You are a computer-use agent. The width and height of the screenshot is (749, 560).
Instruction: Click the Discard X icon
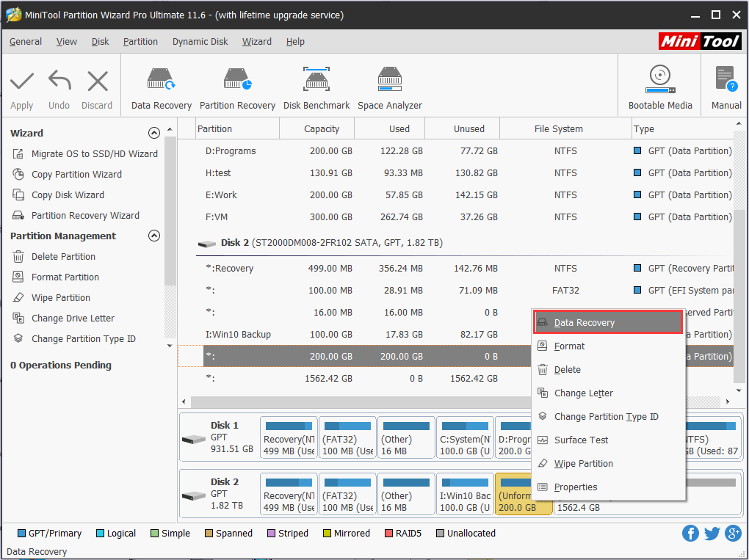(x=98, y=81)
